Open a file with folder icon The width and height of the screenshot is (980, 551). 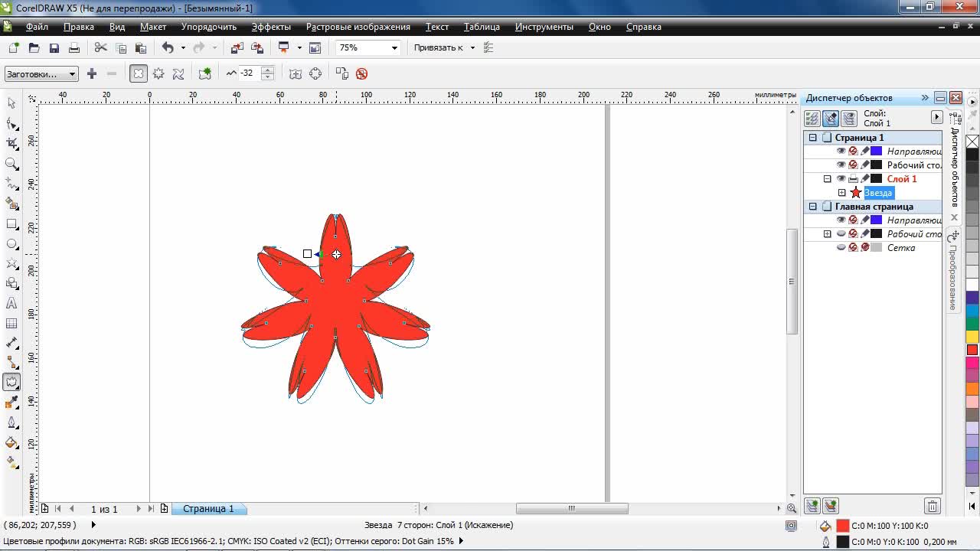coord(34,47)
